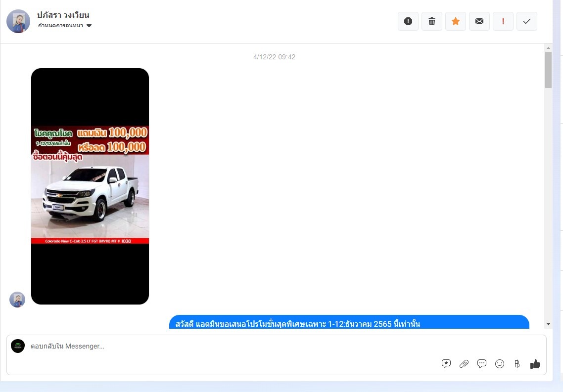Mark conversation done with checkmark

[527, 21]
